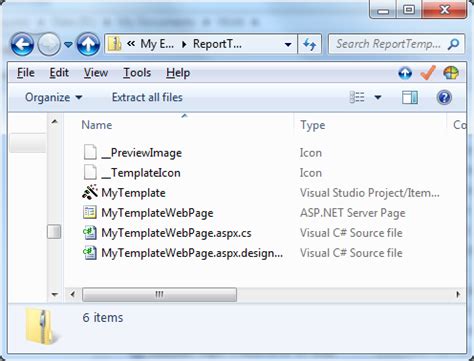
Task: Sort by the Type column header
Action: [x=313, y=125]
